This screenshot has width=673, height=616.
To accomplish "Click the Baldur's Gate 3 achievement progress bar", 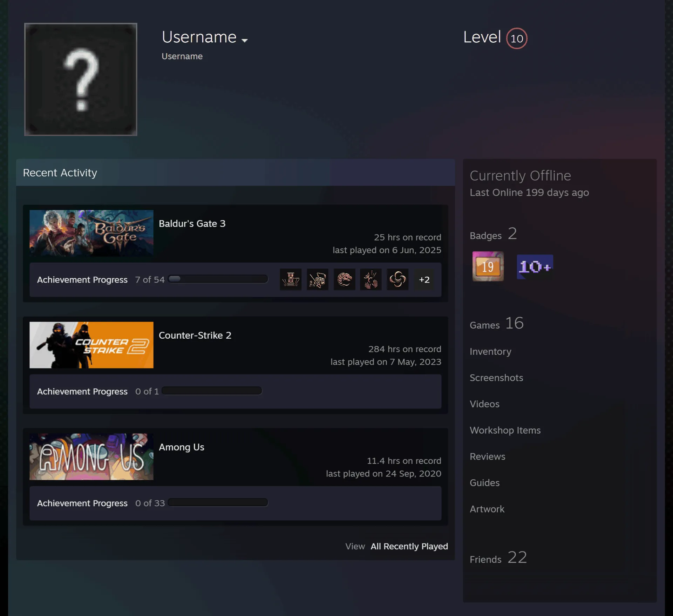I will click(x=218, y=279).
